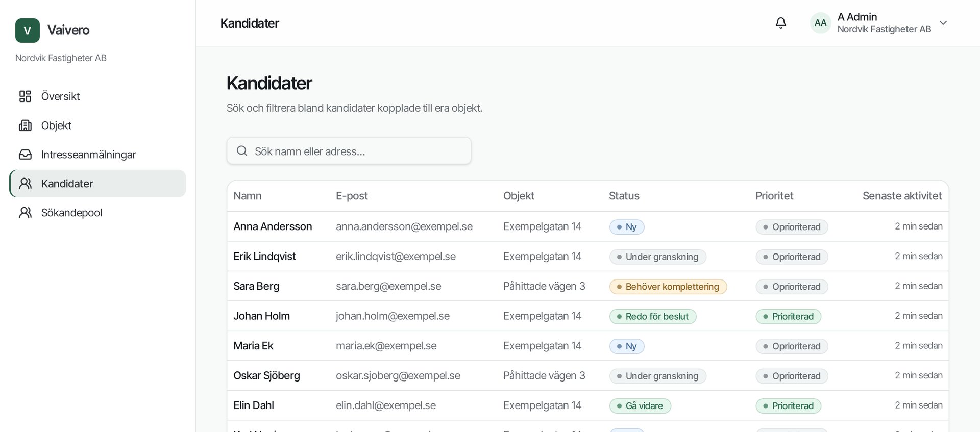Viewport: 980px width, 432px height.
Task: Click email oskar.sjoberg@exempel.se
Action: click(x=398, y=376)
